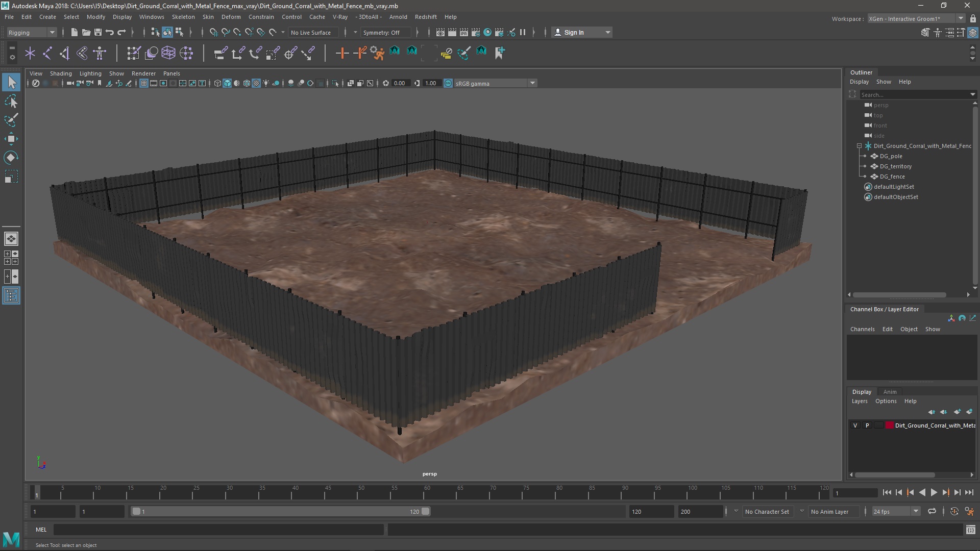Choose the Paint selection tool
This screenshot has height=551, width=980.
(11, 120)
